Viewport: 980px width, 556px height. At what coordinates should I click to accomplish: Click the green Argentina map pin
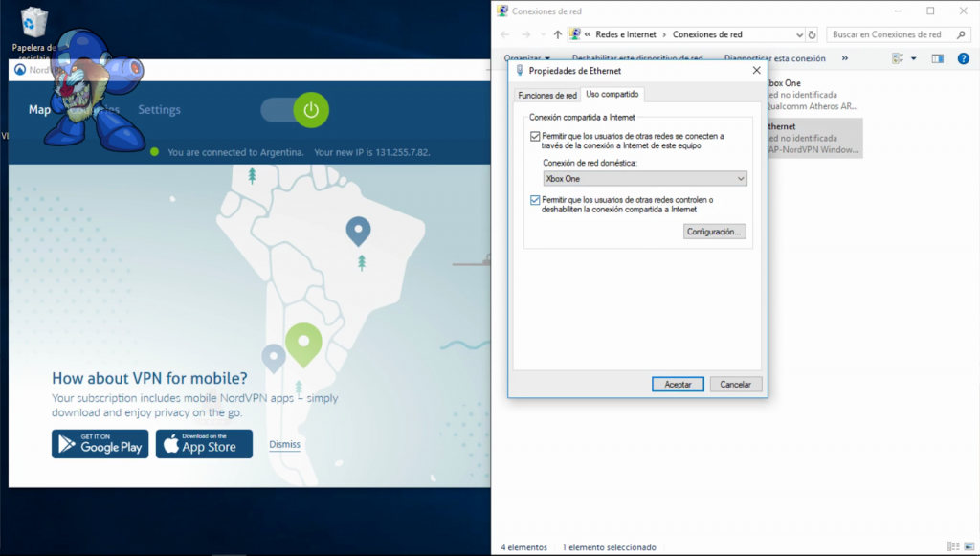(x=303, y=343)
